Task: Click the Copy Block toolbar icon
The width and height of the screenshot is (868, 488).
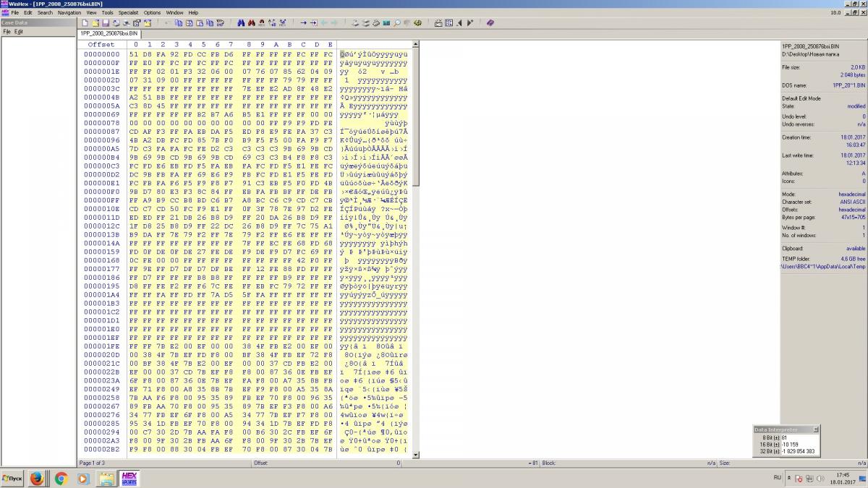Action: click(x=178, y=23)
